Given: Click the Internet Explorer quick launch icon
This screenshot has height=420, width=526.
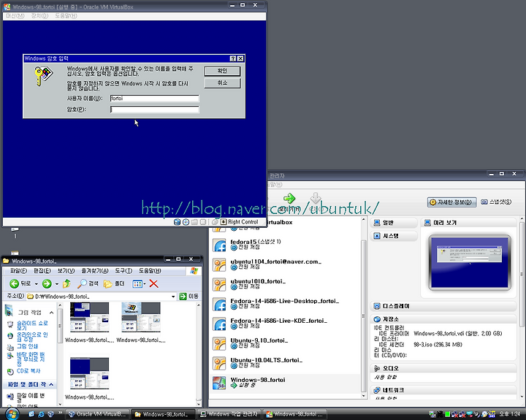Looking at the screenshot, I should click(x=41, y=414).
